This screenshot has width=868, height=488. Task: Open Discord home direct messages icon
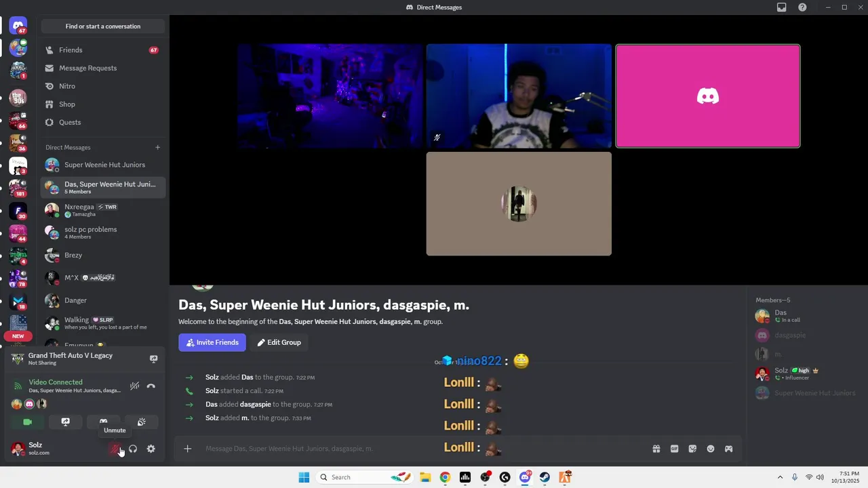[x=18, y=26]
